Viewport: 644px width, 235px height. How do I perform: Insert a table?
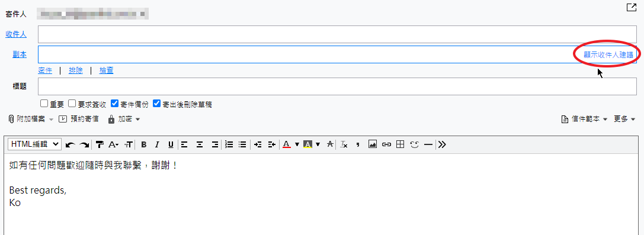[x=400, y=144]
